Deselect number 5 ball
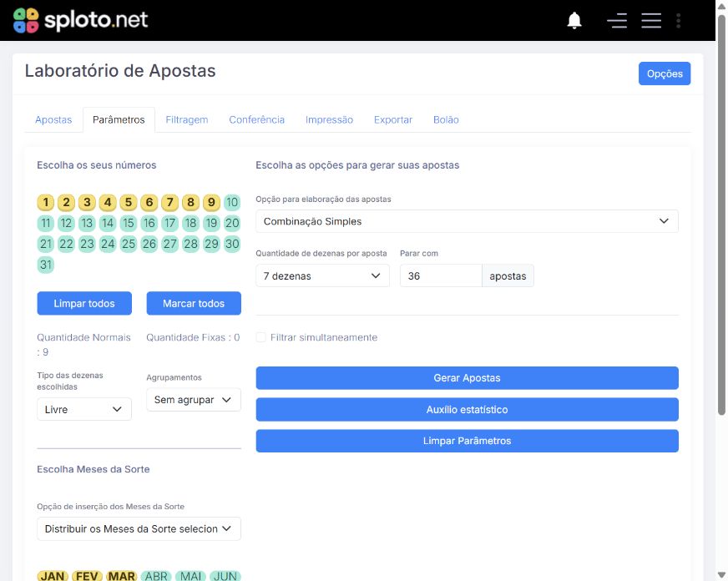 pyautogui.click(x=128, y=202)
